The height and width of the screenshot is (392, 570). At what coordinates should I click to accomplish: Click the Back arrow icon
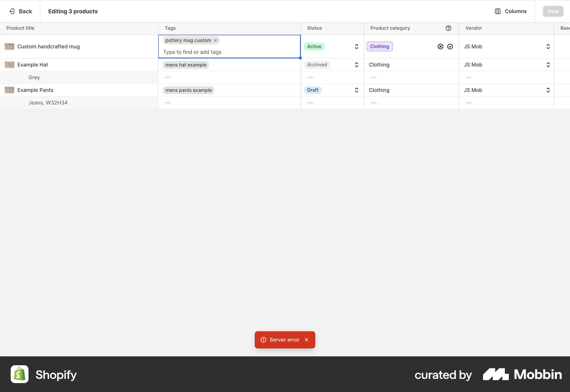click(x=12, y=11)
